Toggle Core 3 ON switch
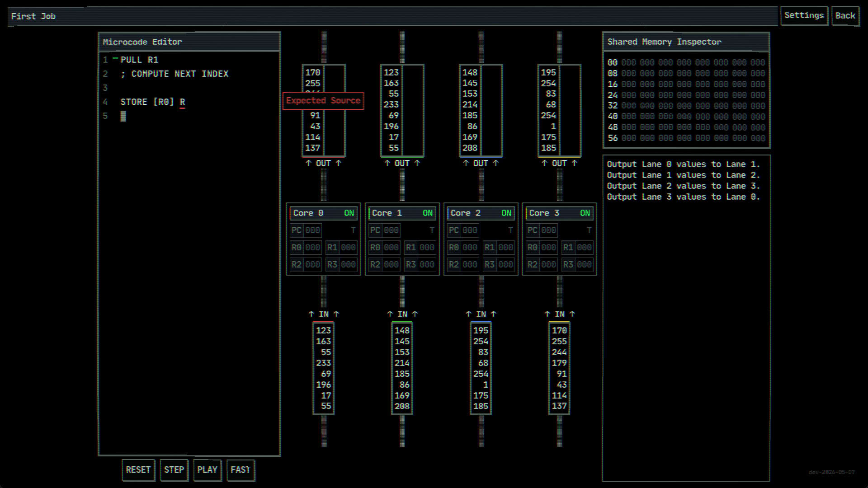This screenshot has height=488, width=868. coord(585,213)
